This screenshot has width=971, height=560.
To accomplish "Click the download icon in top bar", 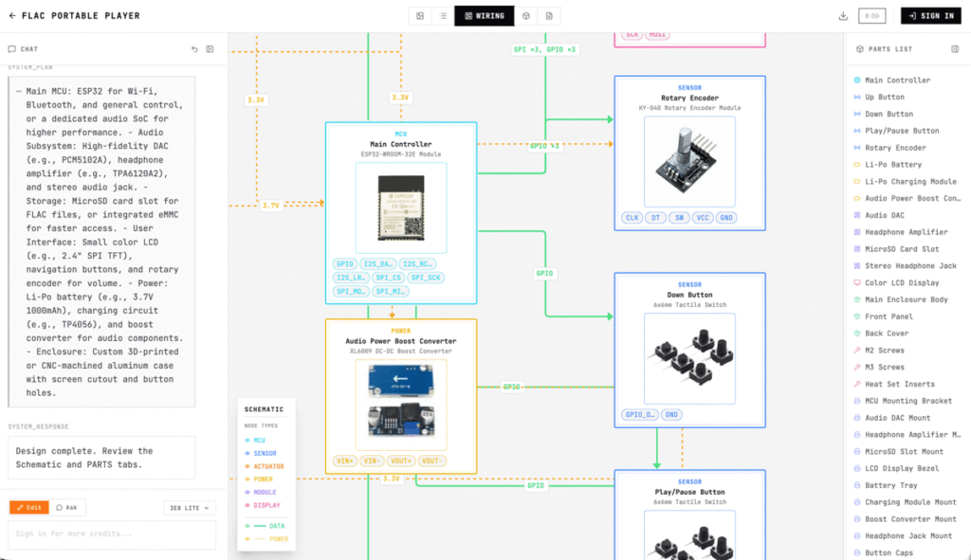I will tap(843, 16).
